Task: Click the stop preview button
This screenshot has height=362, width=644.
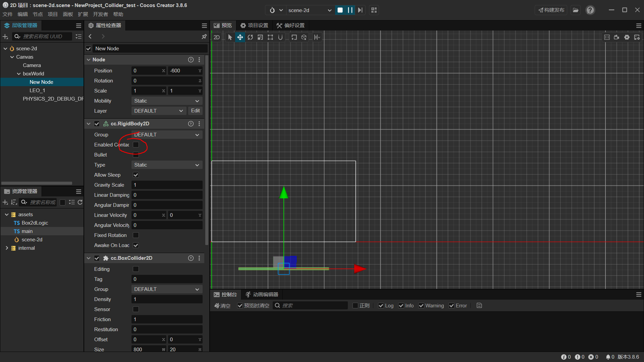Action: [340, 10]
